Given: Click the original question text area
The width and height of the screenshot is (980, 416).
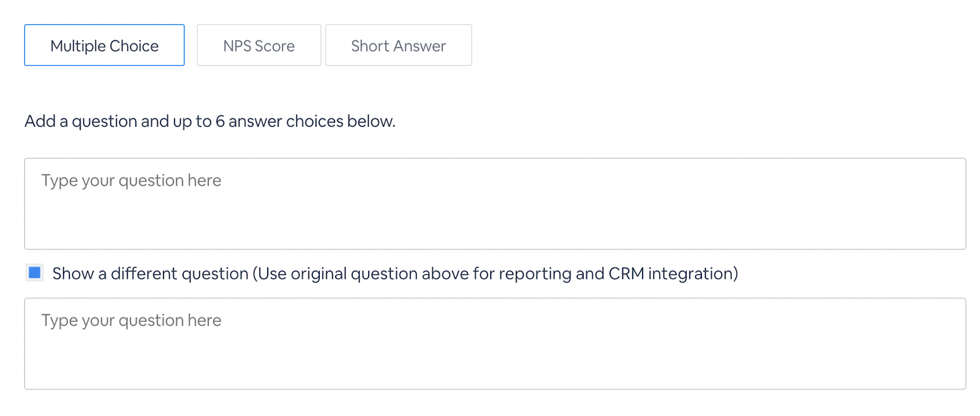Looking at the screenshot, I should (x=495, y=203).
